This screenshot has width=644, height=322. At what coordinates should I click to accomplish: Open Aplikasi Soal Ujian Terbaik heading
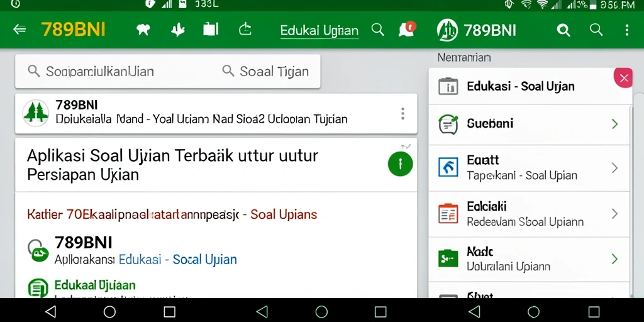click(172, 165)
